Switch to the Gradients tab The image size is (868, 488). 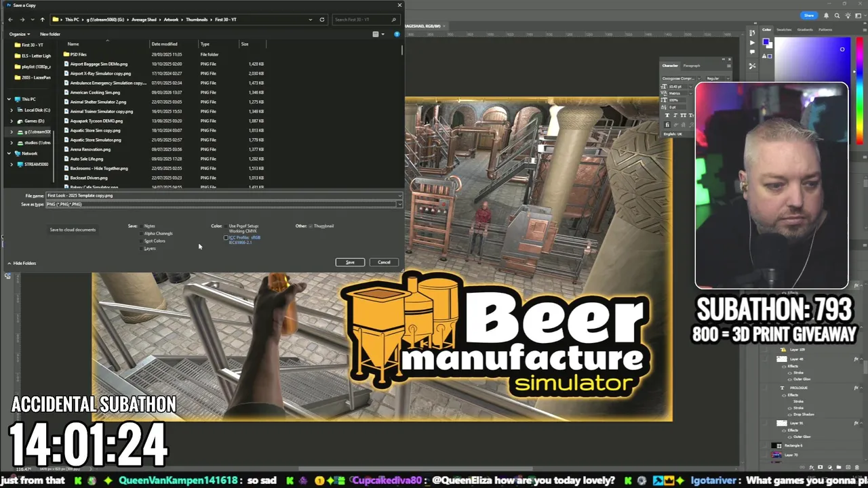tap(805, 30)
